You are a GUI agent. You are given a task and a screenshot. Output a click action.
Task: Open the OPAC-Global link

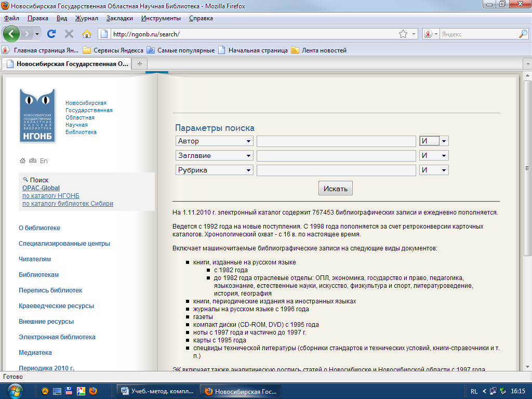[x=41, y=188]
